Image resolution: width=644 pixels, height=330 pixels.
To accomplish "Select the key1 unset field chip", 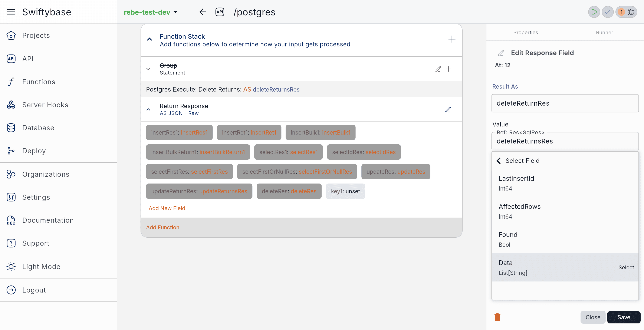I will pyautogui.click(x=345, y=191).
